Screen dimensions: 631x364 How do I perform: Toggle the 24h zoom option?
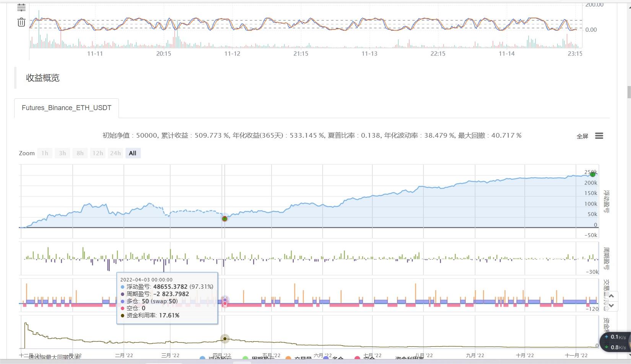(x=115, y=153)
